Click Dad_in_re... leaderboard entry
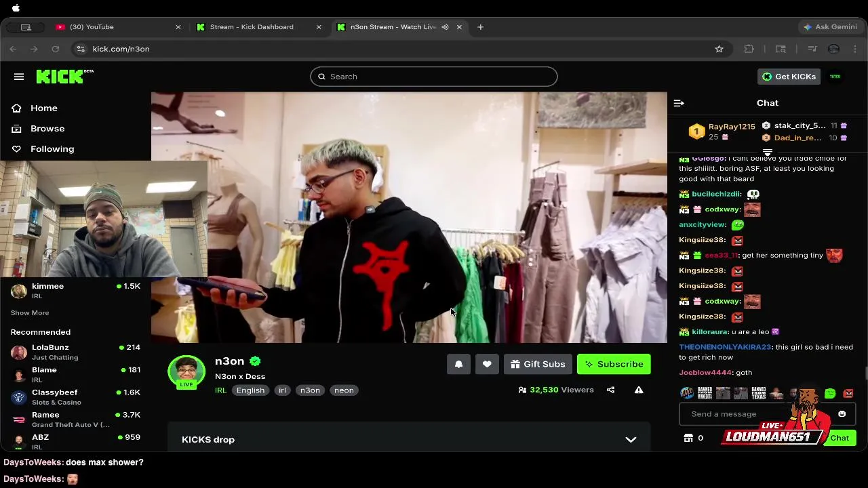 (x=804, y=138)
